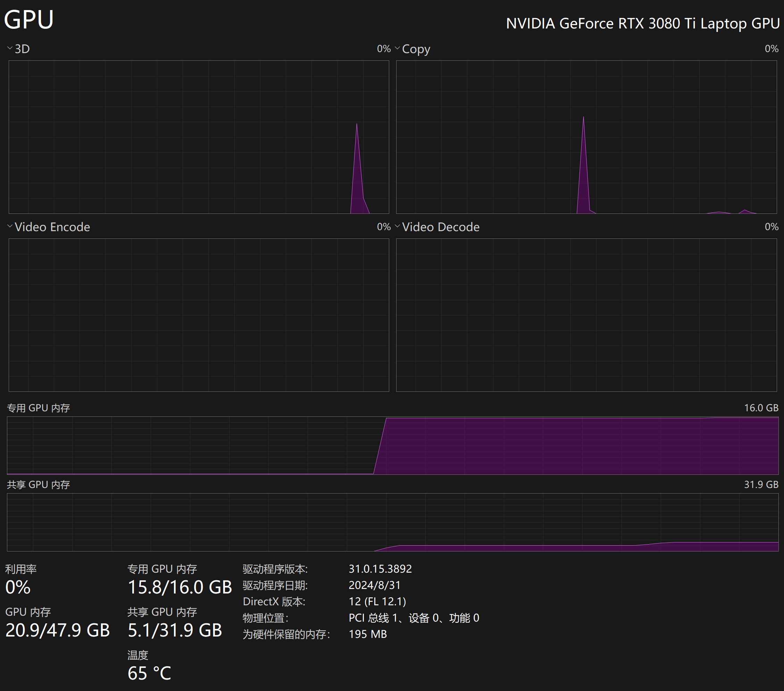Image resolution: width=784 pixels, height=691 pixels.
Task: Open the Video Decode engine dropdown
Action: click(x=397, y=227)
